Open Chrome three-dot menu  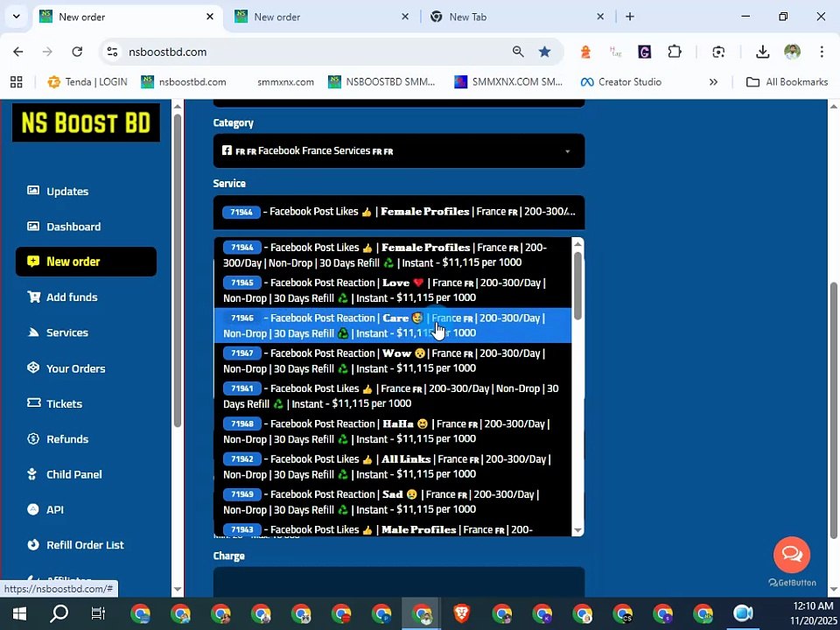(x=822, y=52)
